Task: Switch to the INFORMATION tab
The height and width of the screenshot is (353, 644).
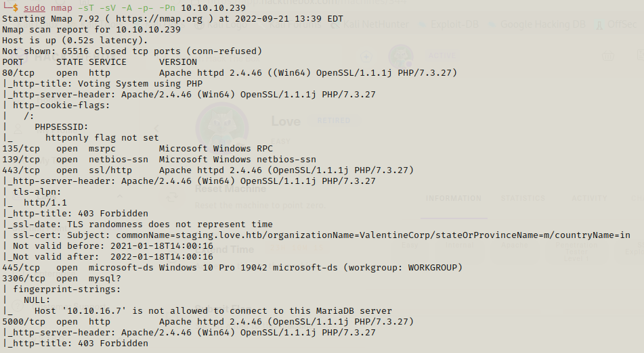Action: [x=454, y=198]
